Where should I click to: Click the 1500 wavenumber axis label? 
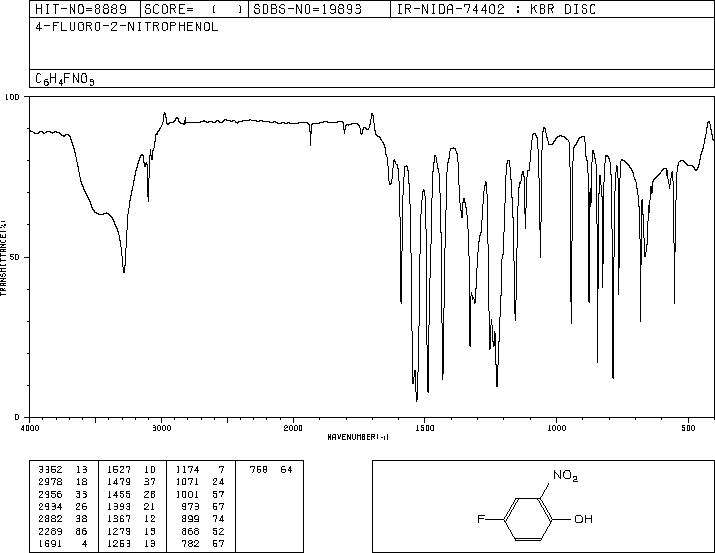(425, 428)
